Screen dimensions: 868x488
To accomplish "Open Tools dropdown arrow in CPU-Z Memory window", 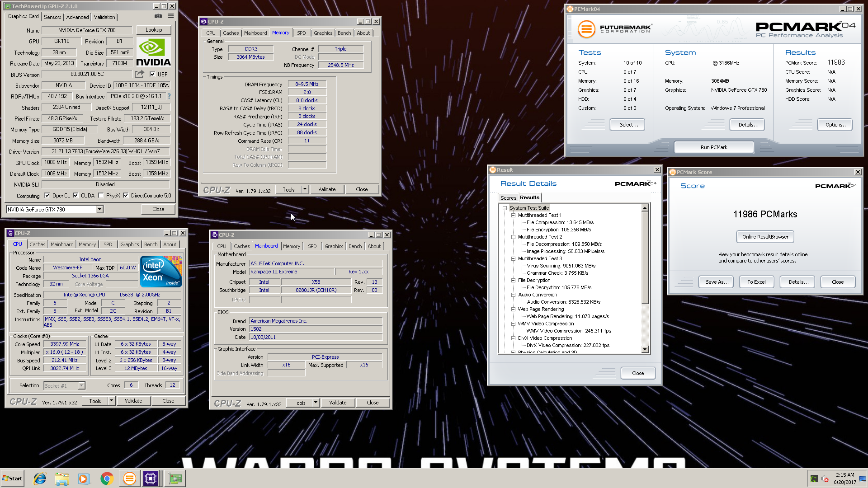I will (x=305, y=189).
